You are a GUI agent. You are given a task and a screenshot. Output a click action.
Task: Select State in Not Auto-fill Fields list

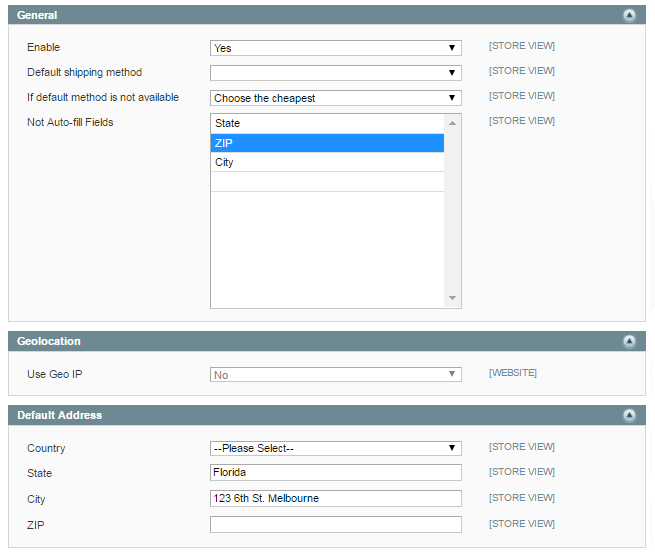[327, 124]
